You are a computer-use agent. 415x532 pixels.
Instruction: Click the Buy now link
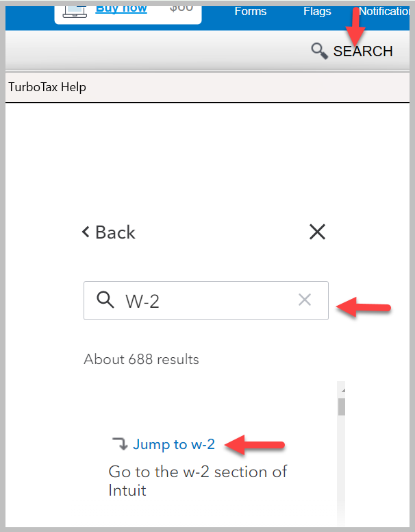point(121,8)
